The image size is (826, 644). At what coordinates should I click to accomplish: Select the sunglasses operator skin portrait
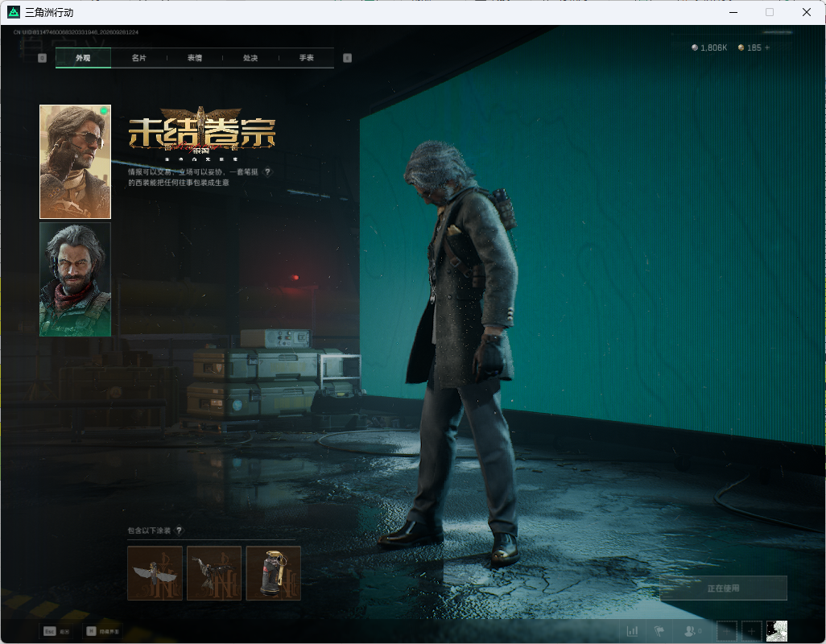76,162
